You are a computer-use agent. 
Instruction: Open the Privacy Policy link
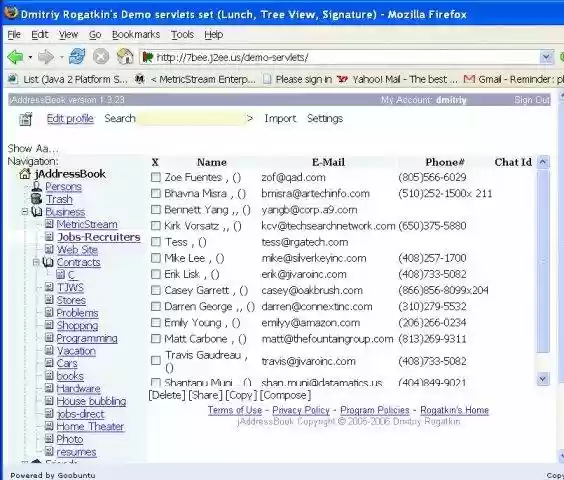click(301, 410)
